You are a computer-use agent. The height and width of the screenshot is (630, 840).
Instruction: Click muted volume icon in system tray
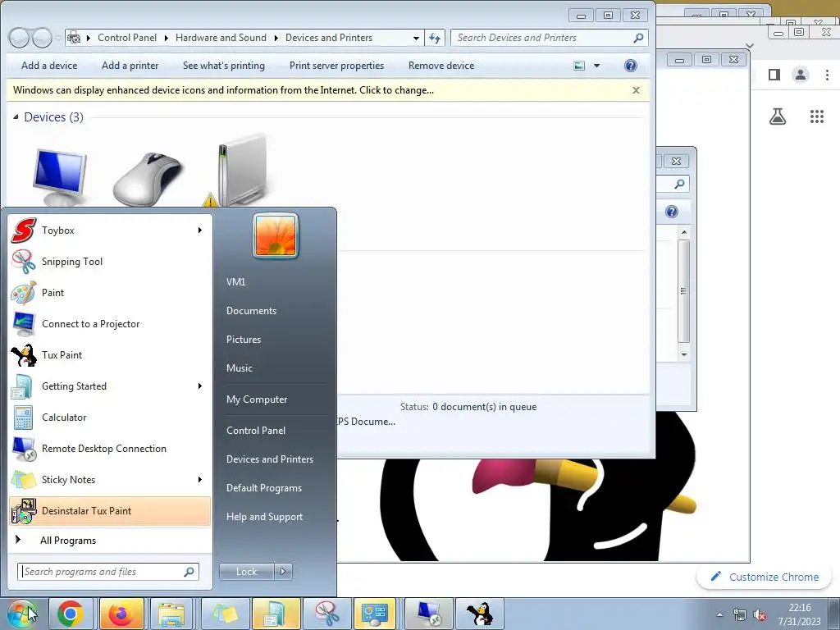click(x=759, y=615)
